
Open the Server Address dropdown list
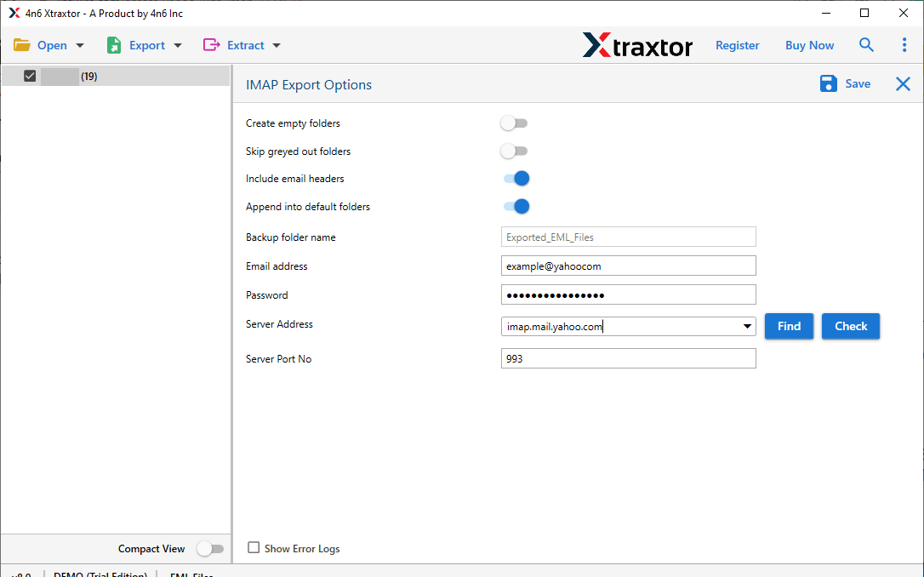point(747,327)
